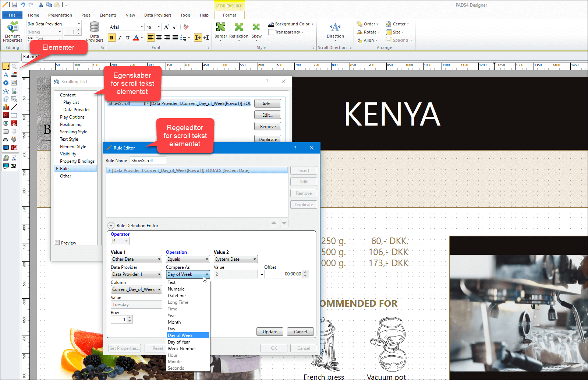Clear text formatting with eraser icon
Image resolution: width=588 pixels, height=380 pixels.
pyautogui.click(x=186, y=27)
